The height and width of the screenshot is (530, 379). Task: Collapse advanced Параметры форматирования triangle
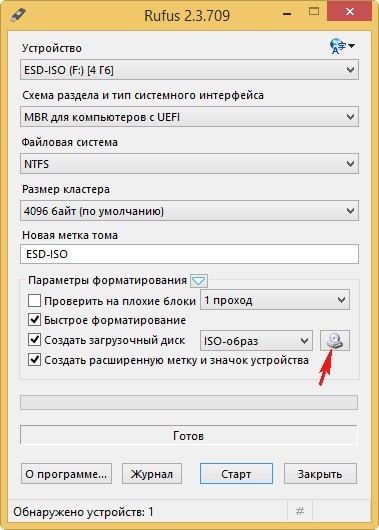click(x=198, y=281)
